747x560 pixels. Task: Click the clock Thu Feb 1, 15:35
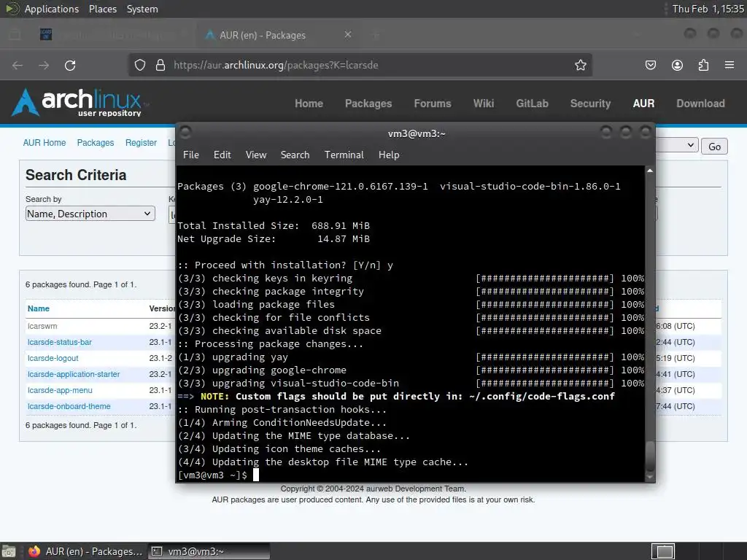click(708, 9)
